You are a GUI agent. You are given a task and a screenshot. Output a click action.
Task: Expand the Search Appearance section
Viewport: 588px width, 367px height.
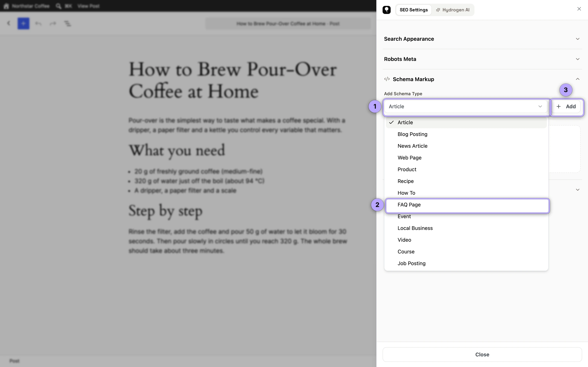click(482, 39)
